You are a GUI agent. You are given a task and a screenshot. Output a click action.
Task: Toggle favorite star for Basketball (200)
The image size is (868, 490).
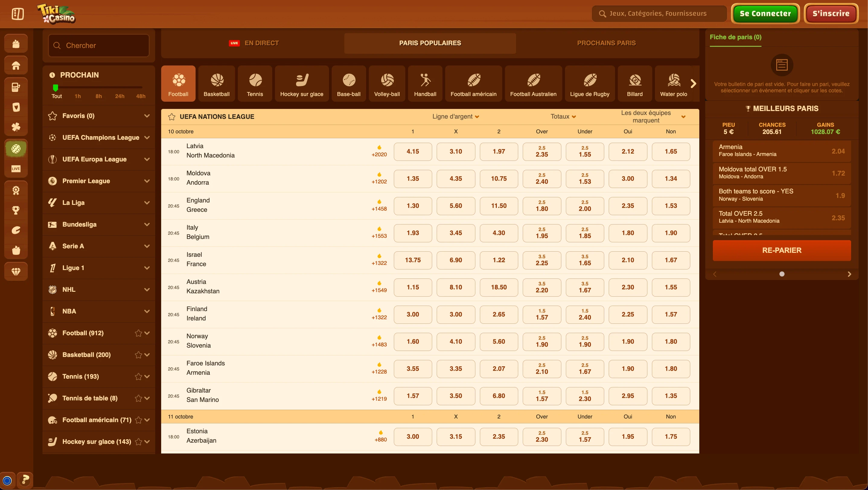click(x=138, y=355)
